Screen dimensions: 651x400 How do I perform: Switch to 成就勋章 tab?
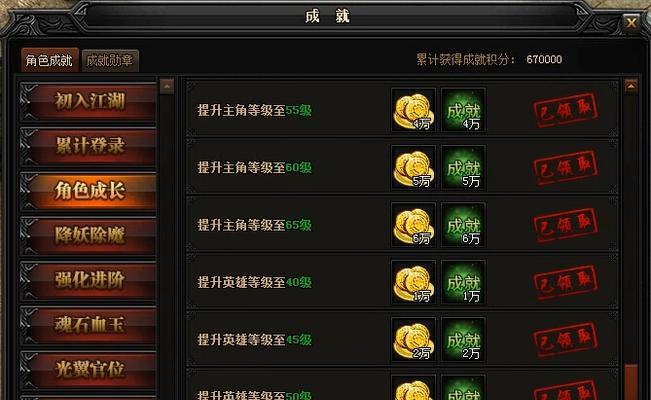[x=110, y=61]
